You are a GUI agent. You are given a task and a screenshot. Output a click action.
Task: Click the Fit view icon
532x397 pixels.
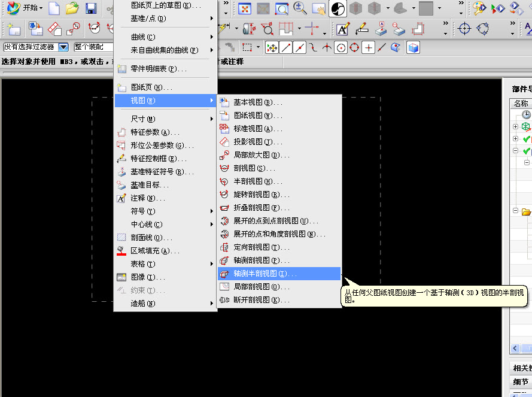click(245, 9)
